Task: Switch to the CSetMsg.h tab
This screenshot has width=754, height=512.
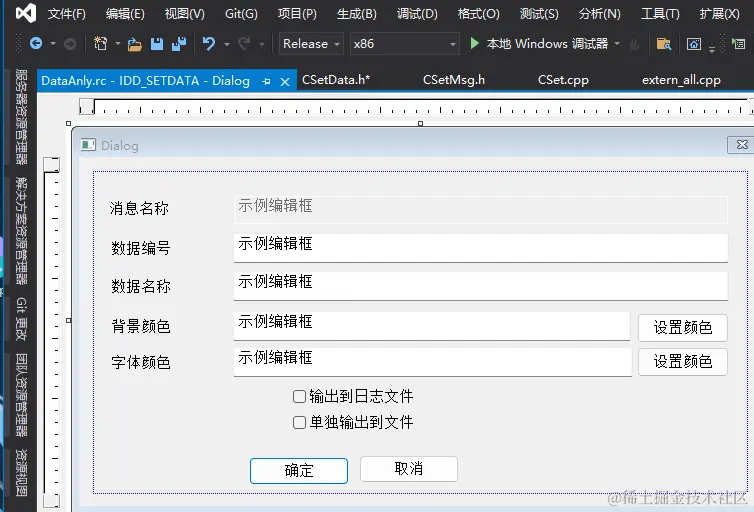Action: (x=453, y=80)
